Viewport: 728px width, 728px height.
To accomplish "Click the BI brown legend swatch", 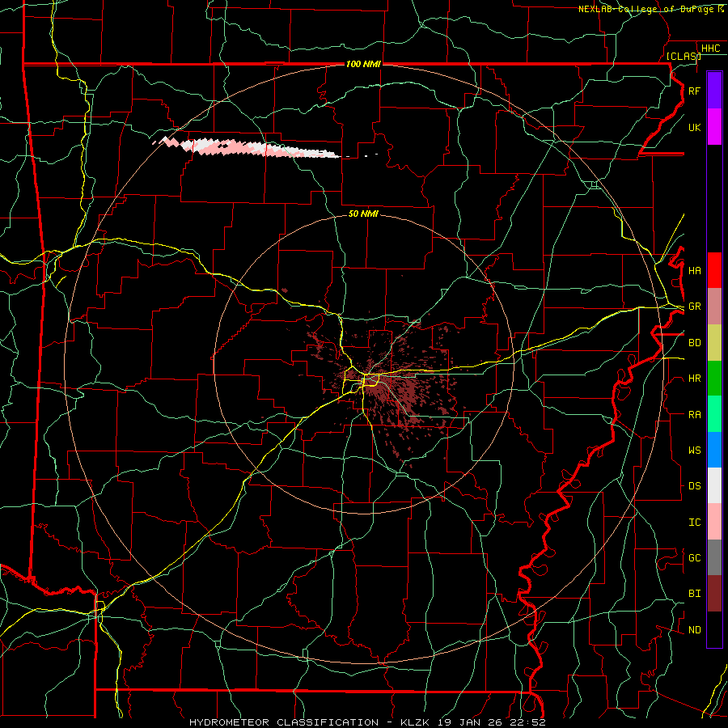I will [714, 594].
